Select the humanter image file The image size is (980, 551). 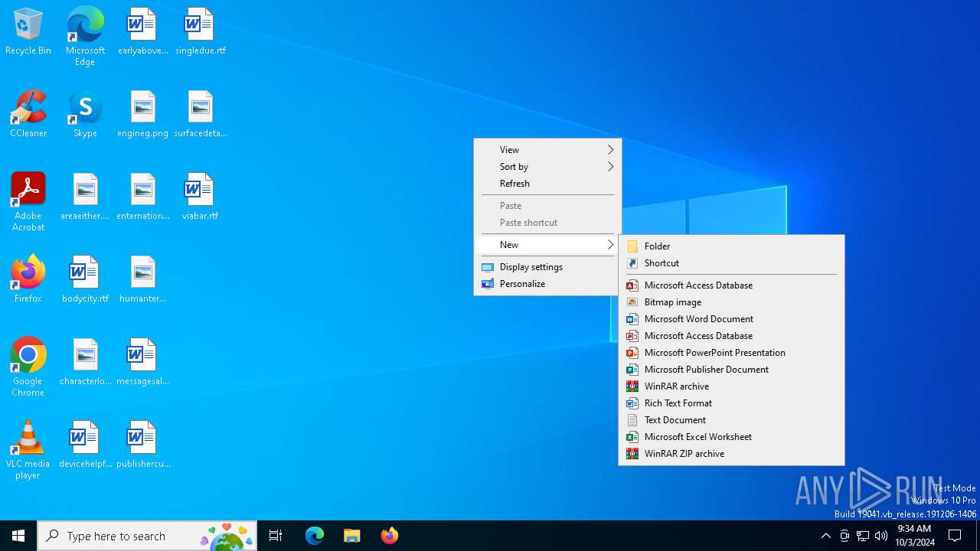[142, 280]
